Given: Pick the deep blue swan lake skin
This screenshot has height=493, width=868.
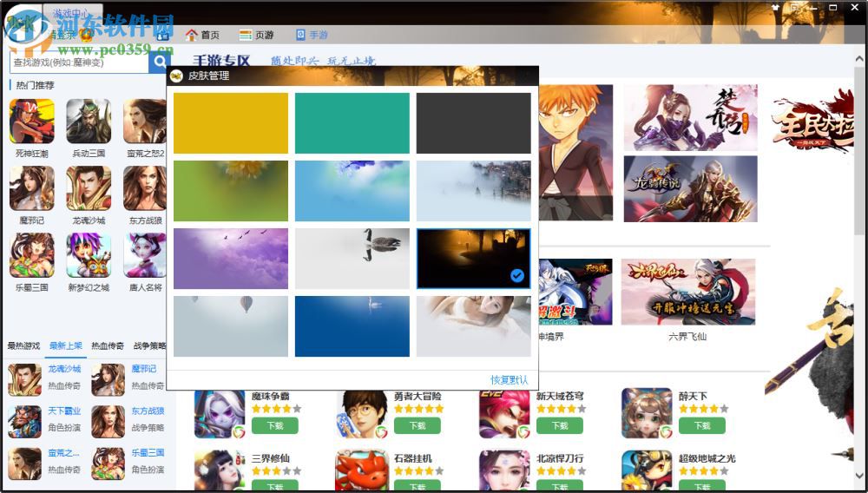Looking at the screenshot, I should point(352,325).
